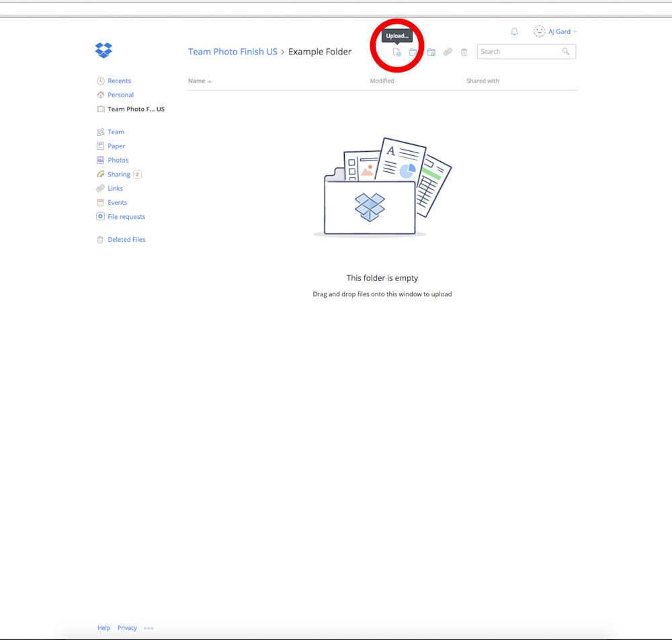Open the Team page from sidebar

click(x=111, y=132)
